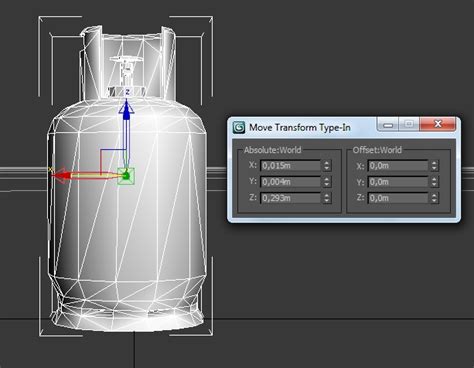Select the gas cylinder valve handwheel
The width and height of the screenshot is (474, 368).
126,59
